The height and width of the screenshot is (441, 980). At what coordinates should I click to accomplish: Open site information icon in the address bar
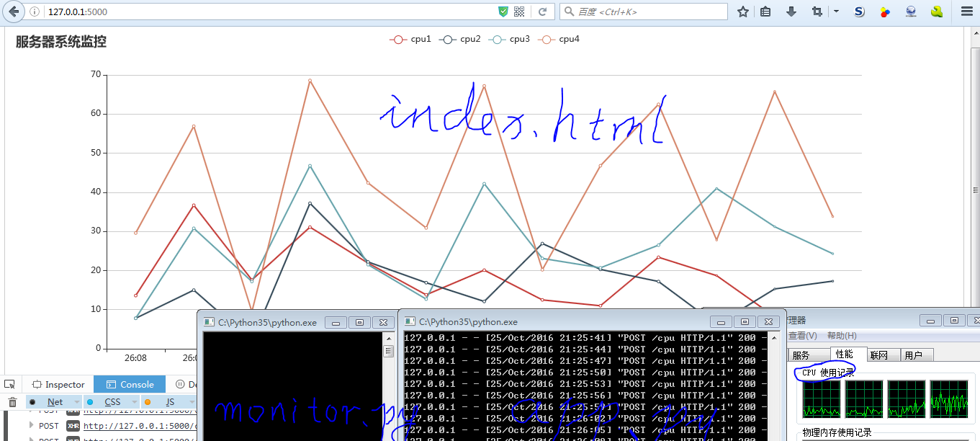pyautogui.click(x=35, y=12)
